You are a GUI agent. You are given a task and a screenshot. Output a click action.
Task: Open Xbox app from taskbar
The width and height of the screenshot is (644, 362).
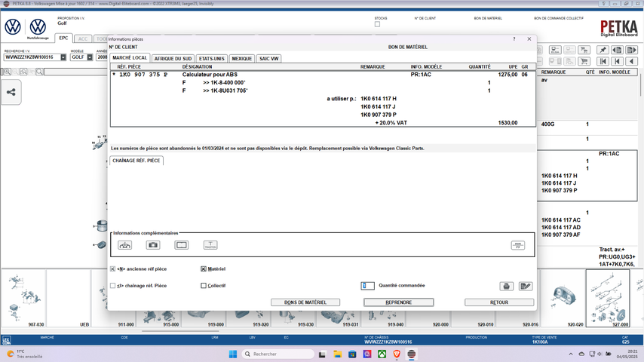[x=382, y=354]
